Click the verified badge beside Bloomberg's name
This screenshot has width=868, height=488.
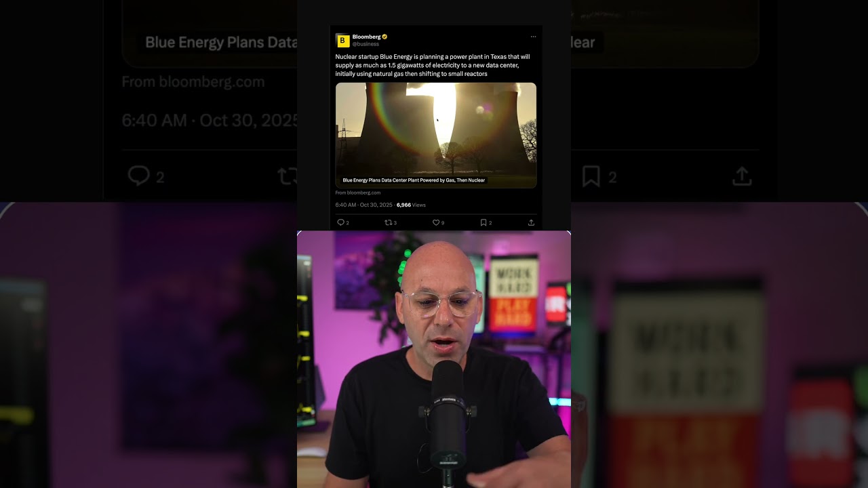pyautogui.click(x=384, y=37)
